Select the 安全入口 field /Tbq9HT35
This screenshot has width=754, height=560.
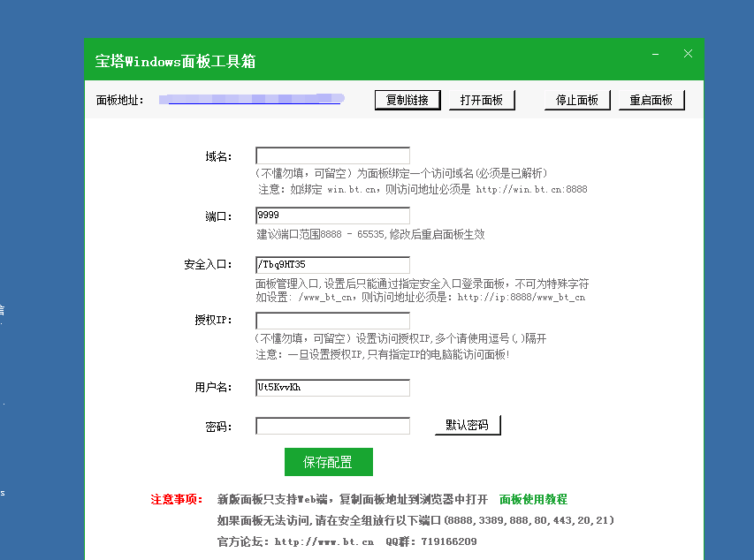pyautogui.click(x=332, y=265)
